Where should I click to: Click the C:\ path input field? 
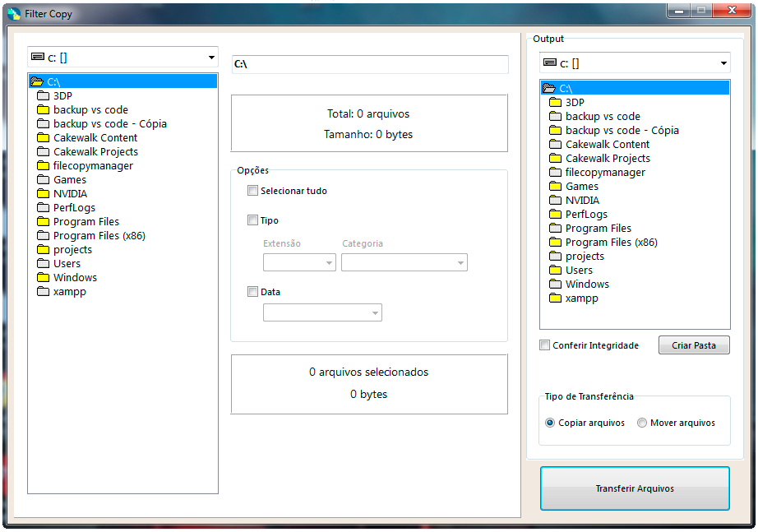coord(370,64)
